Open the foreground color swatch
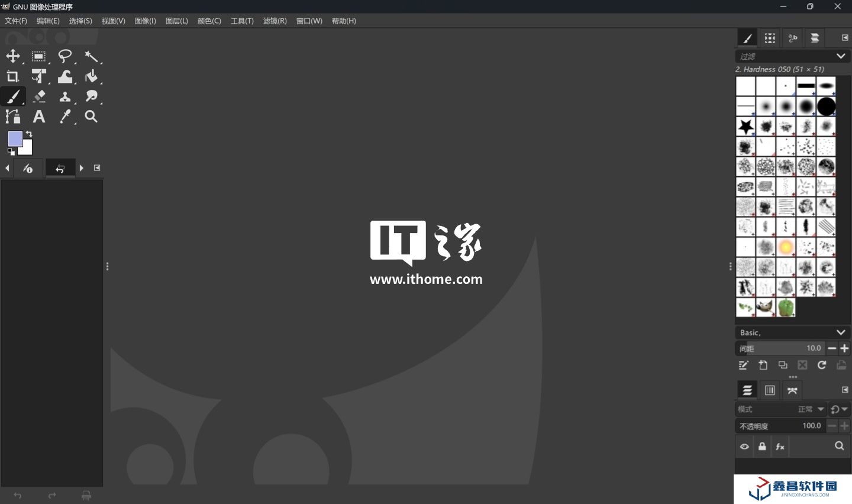 tap(15, 139)
